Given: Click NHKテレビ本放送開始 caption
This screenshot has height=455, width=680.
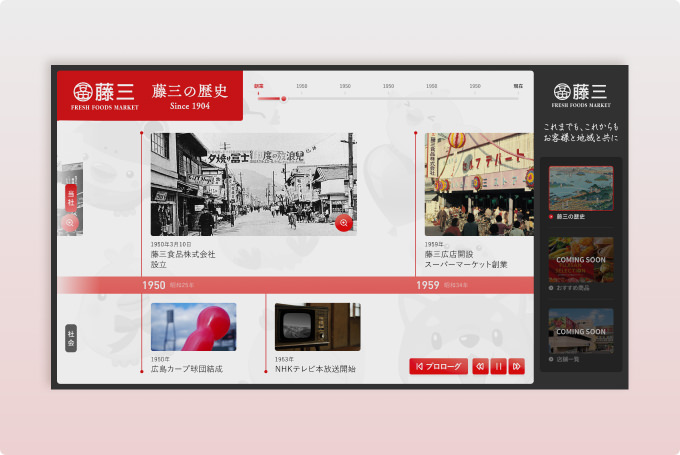Looking at the screenshot, I should (315, 369).
